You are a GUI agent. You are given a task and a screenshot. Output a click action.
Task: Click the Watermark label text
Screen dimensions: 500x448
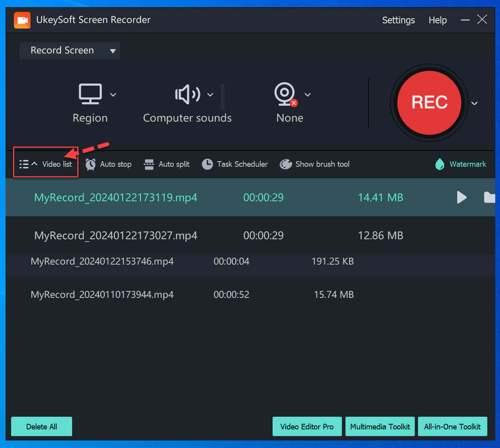[x=468, y=164]
